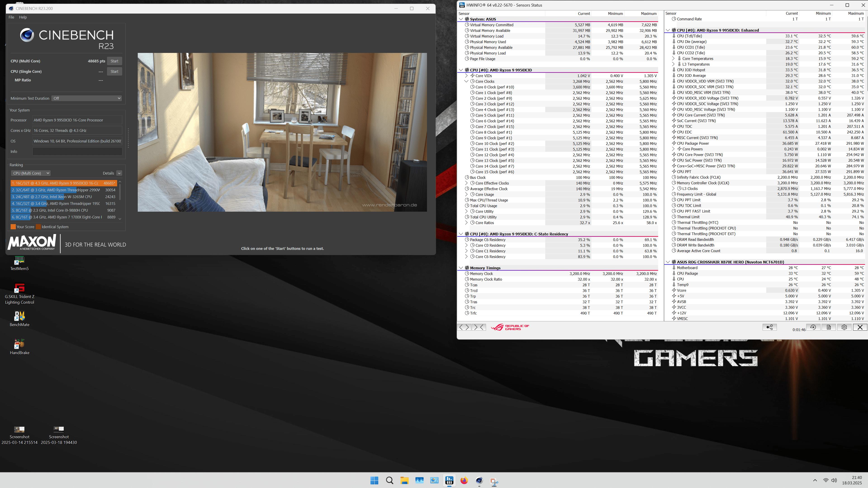Open Cinebench File menu
This screenshot has height=488, width=868.
coord(11,17)
